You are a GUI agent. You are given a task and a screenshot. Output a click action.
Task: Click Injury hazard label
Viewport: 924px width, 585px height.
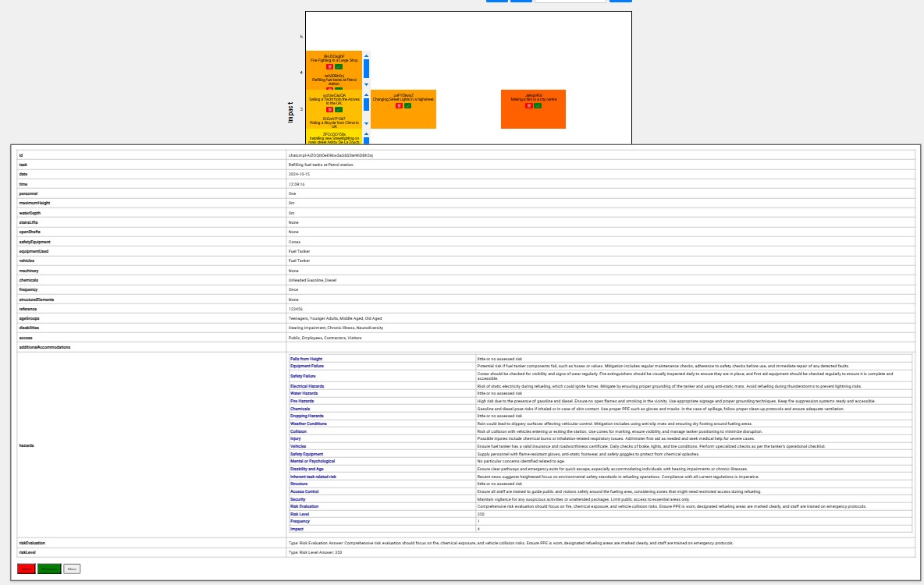(295, 438)
